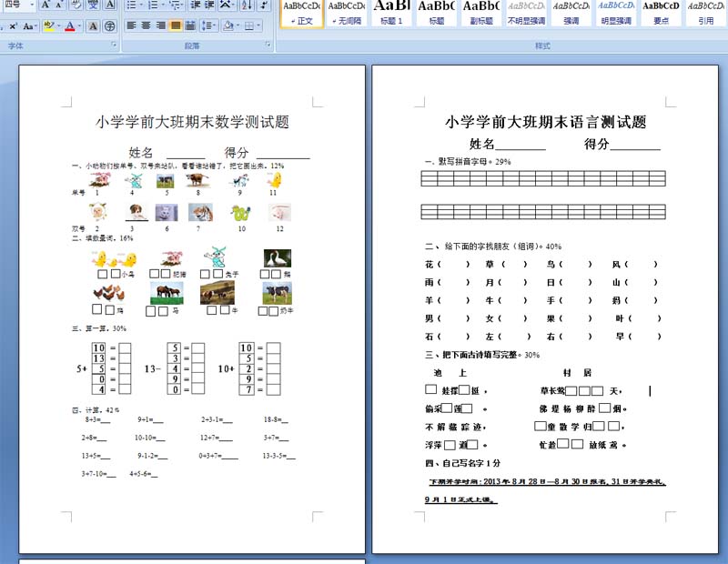
Task: Click the Grow Font button
Action: (x=45, y=5)
